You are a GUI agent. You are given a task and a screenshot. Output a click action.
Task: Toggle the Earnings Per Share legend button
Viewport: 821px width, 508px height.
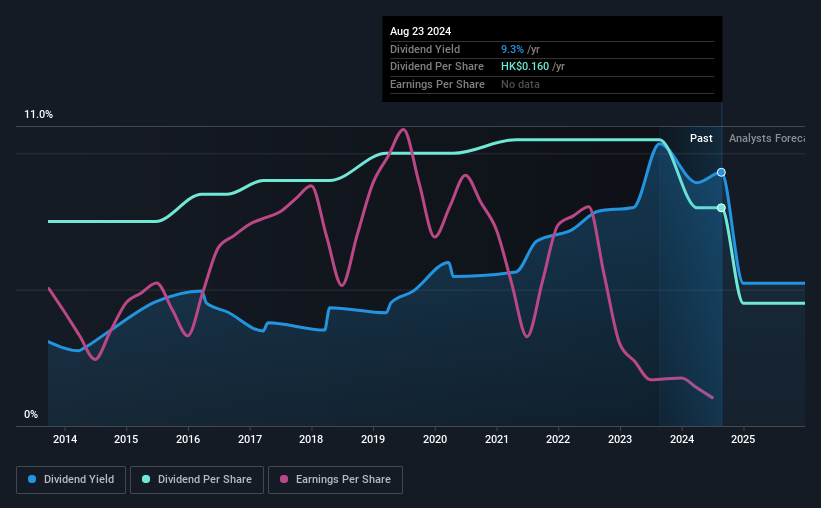335,480
